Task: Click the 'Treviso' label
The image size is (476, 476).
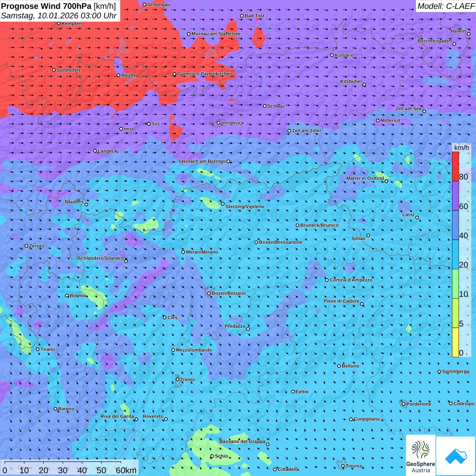Action: click(x=354, y=466)
